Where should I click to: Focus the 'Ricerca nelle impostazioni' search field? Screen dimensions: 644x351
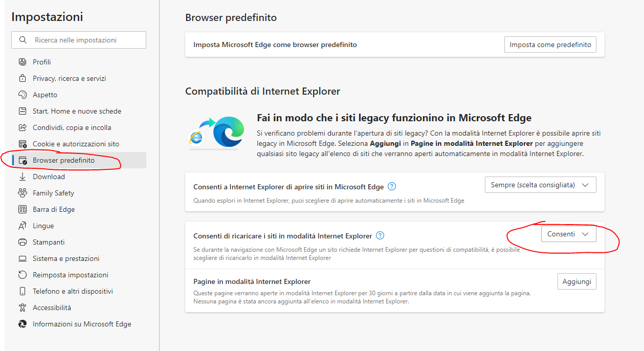(x=79, y=40)
